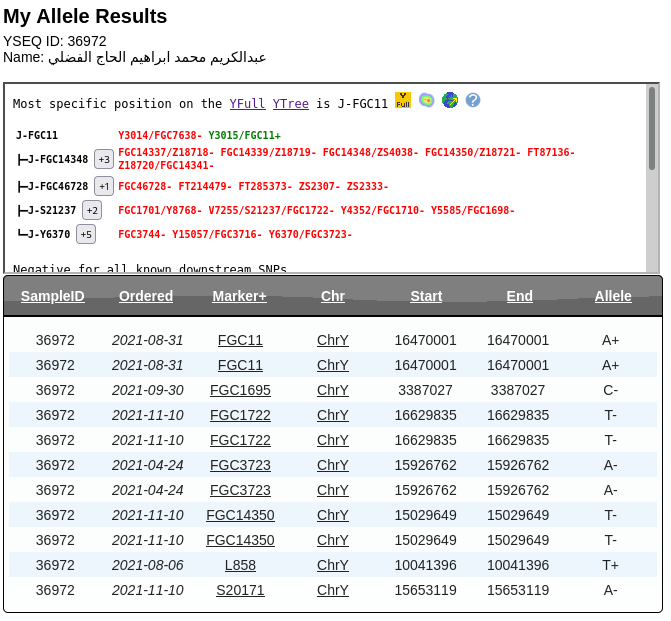Select the J-Y6370 tree branch
671x621 pixels.
(x=50, y=236)
